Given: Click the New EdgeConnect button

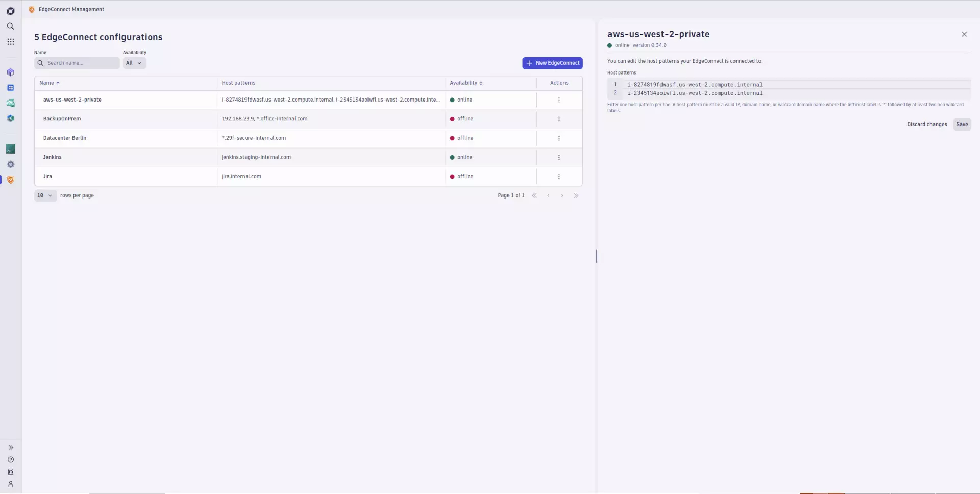Looking at the screenshot, I should pos(552,63).
